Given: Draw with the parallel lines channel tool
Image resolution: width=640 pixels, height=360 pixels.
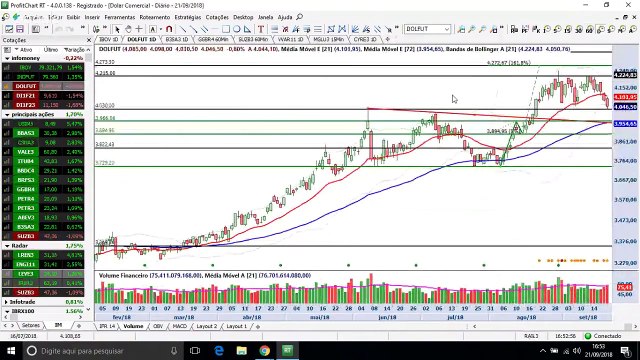Looking at the screenshot, I should click(204, 29).
